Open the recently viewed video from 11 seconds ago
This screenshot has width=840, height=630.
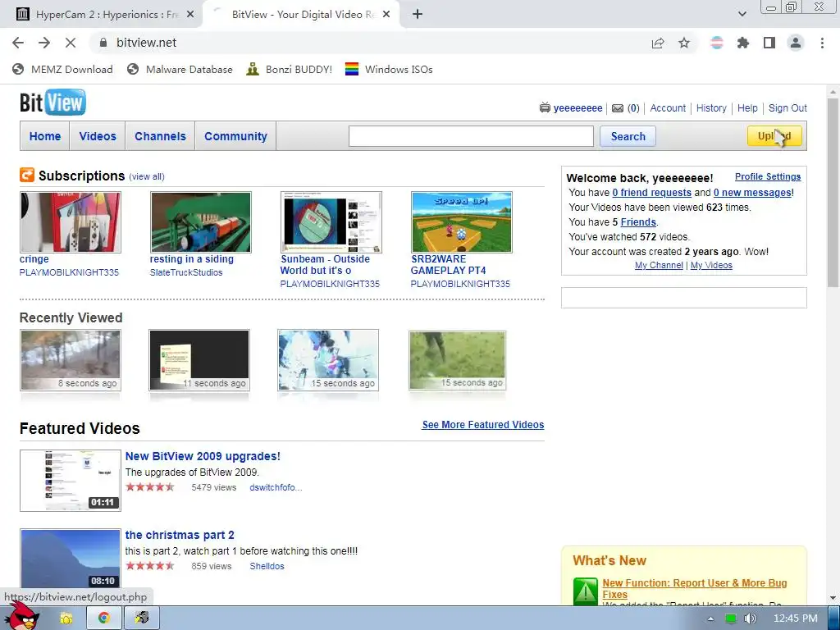coord(199,360)
